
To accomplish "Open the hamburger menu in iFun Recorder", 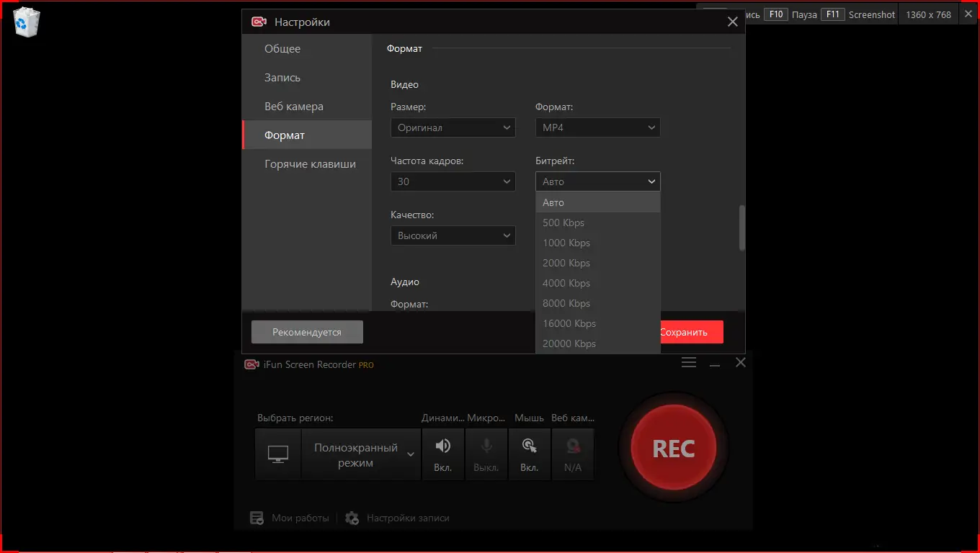I will [689, 363].
